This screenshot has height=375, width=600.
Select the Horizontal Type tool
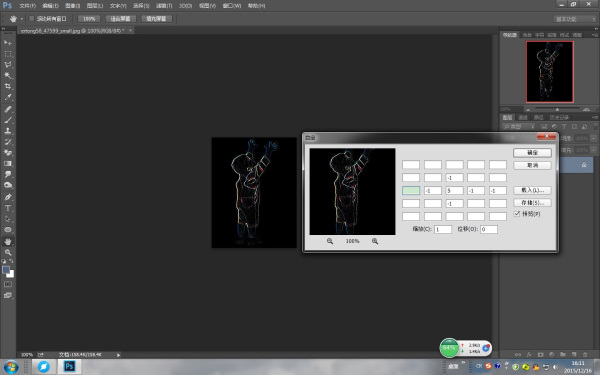(x=8, y=208)
